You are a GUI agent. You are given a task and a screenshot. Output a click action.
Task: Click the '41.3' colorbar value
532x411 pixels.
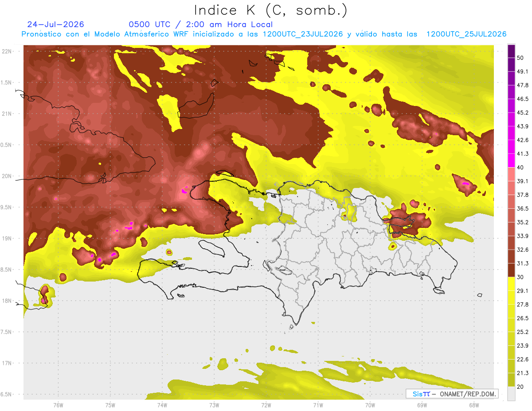click(x=523, y=154)
